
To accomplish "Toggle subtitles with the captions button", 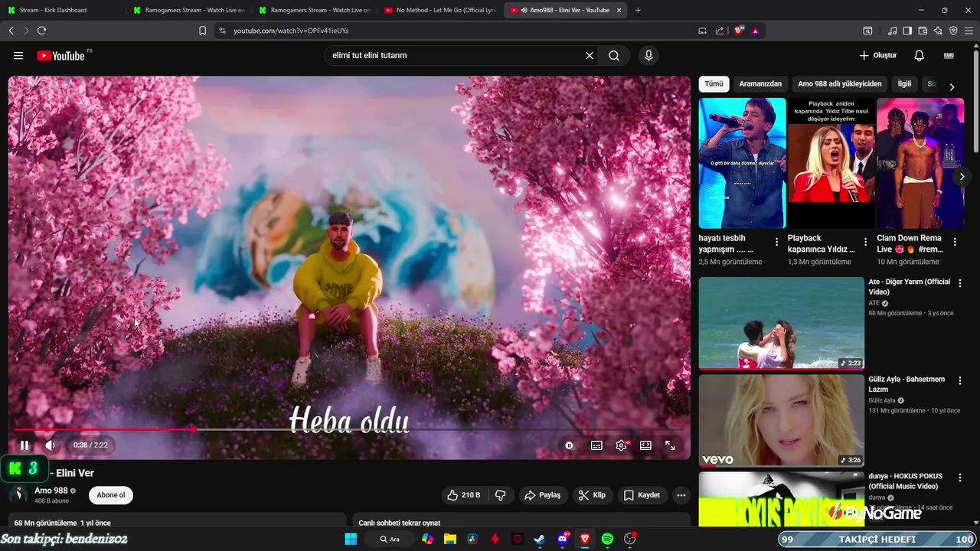I will (596, 445).
